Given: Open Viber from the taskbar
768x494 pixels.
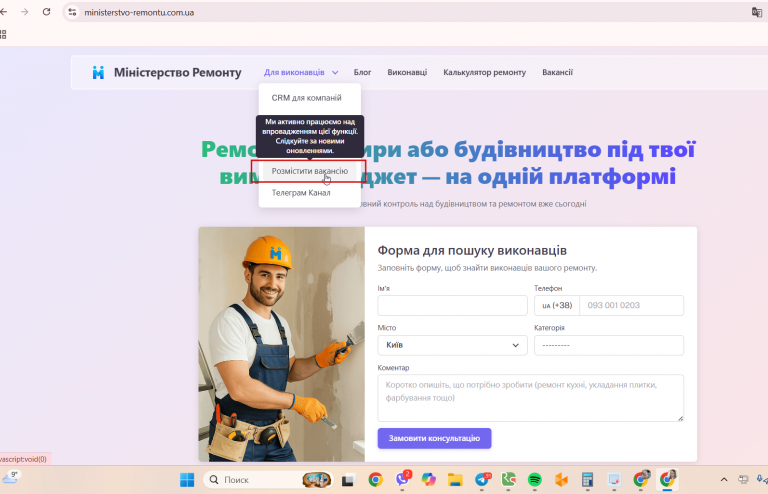Looking at the screenshot, I should 403,479.
